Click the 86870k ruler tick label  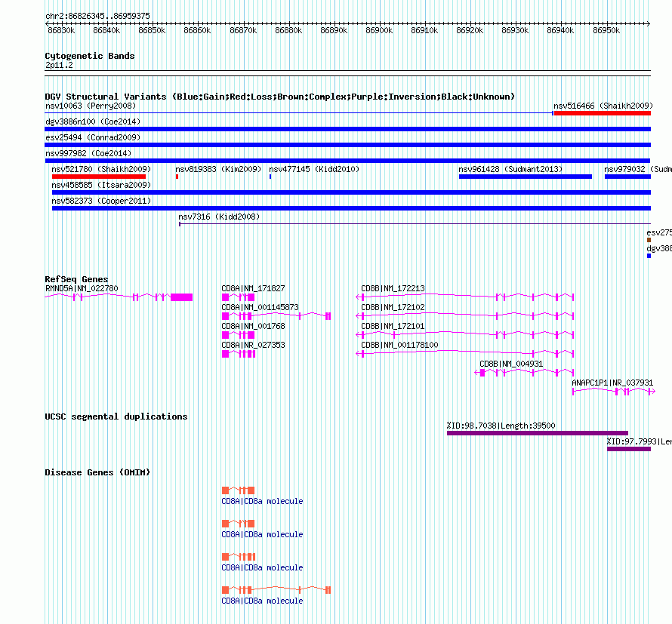pyautogui.click(x=243, y=30)
